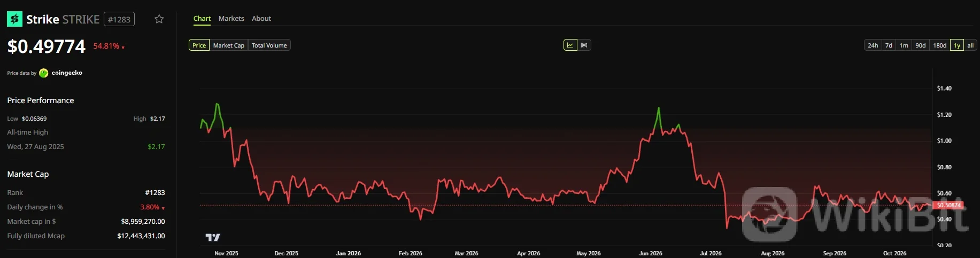Click the #1283 rank badge
Screen dimensions: 980x258
(119, 20)
